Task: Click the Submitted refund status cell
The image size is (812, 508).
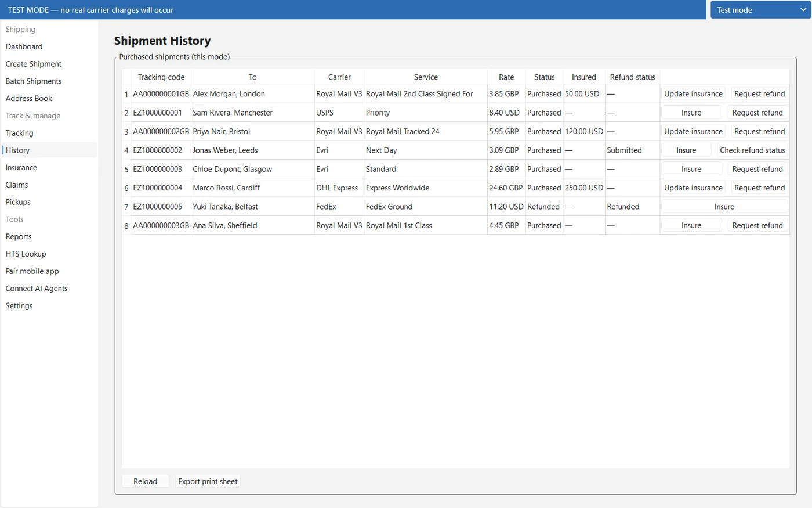Action: [x=632, y=150]
